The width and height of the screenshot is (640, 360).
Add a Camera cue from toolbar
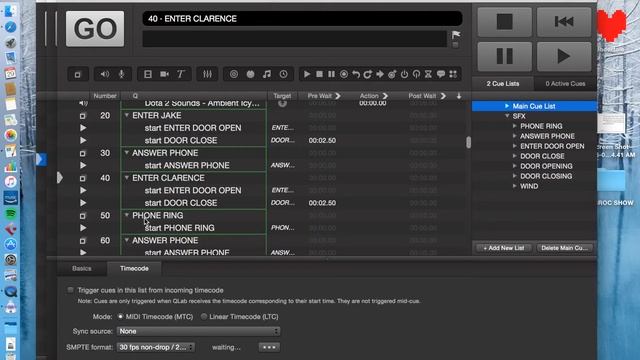point(164,74)
